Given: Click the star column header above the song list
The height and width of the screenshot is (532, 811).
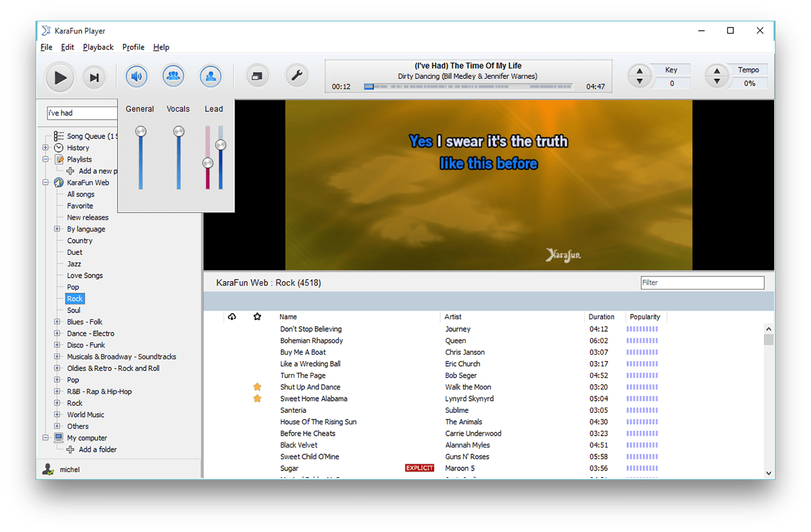Looking at the screenshot, I should pyautogui.click(x=257, y=317).
